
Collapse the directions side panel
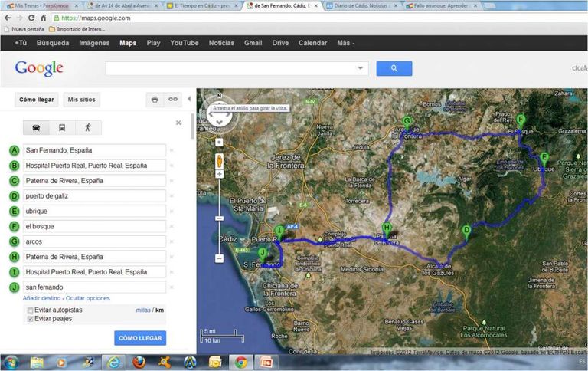coord(179,123)
